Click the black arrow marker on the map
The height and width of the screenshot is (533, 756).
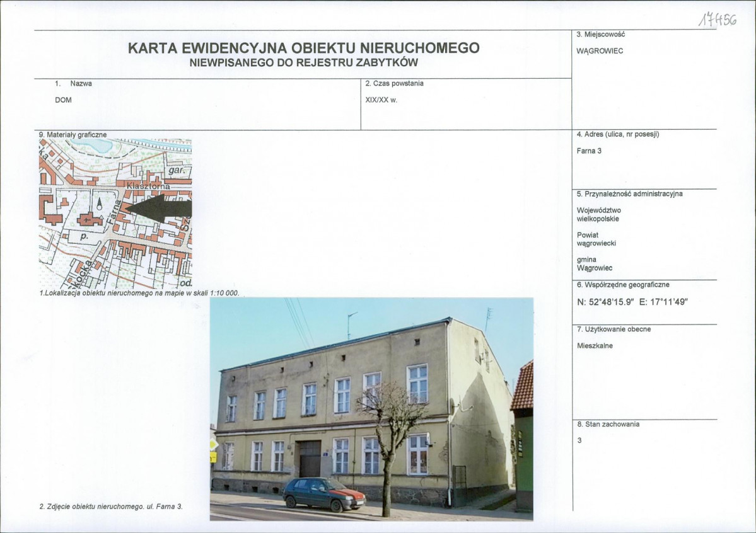[159, 209]
